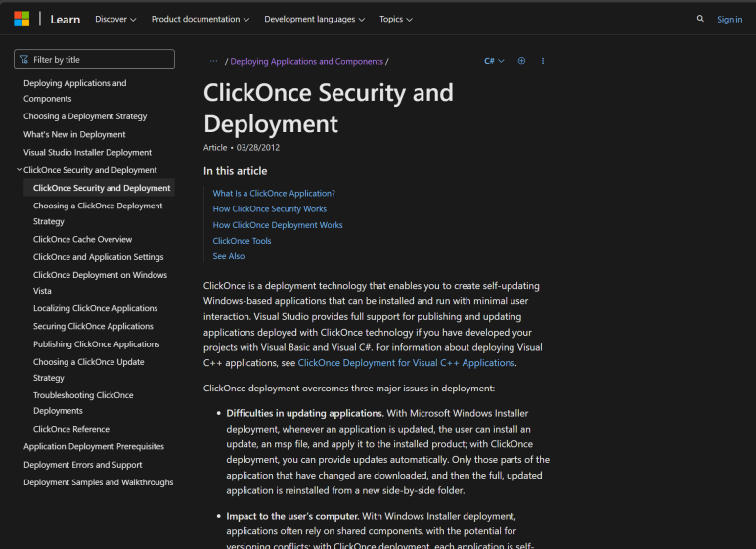
Task: Open the Topics menu
Action: coord(395,19)
